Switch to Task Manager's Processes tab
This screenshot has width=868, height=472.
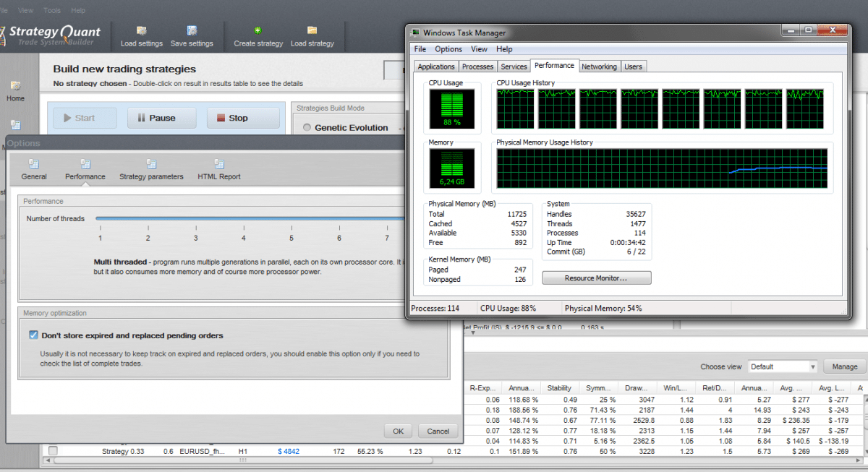coord(477,66)
